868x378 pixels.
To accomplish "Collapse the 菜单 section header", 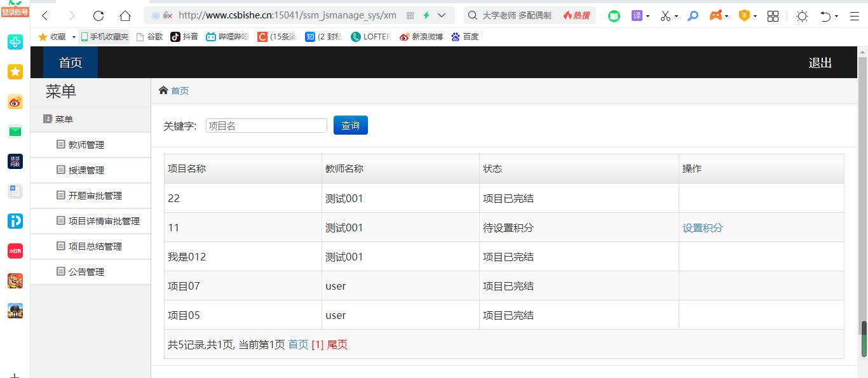I will coord(90,119).
